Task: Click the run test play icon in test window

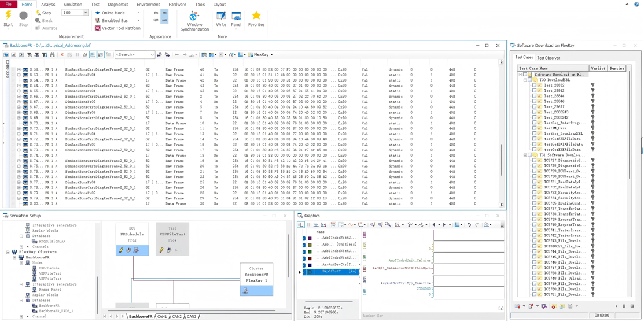Action: coord(616,306)
